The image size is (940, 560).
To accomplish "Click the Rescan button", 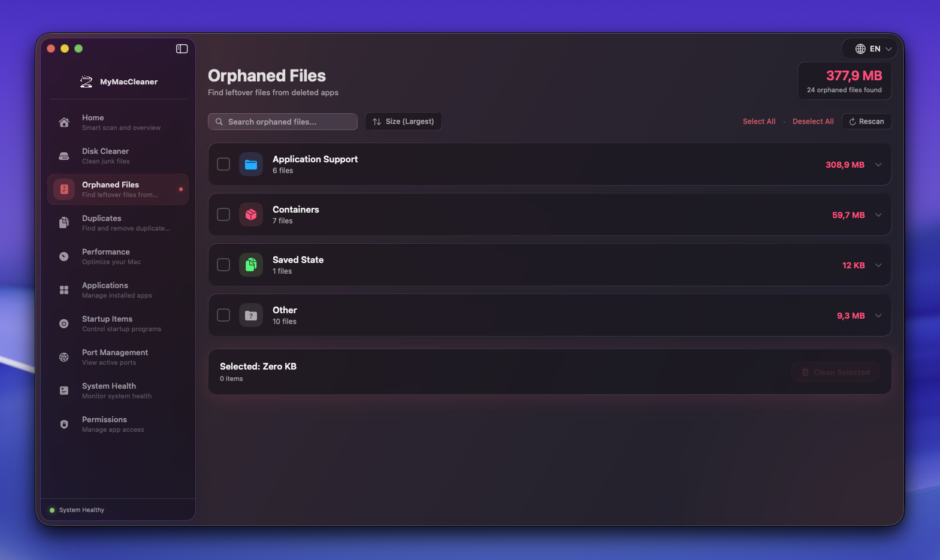I will point(867,122).
